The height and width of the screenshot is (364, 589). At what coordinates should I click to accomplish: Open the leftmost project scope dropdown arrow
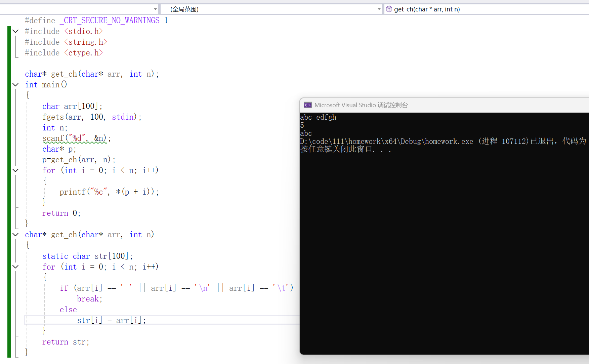[155, 9]
